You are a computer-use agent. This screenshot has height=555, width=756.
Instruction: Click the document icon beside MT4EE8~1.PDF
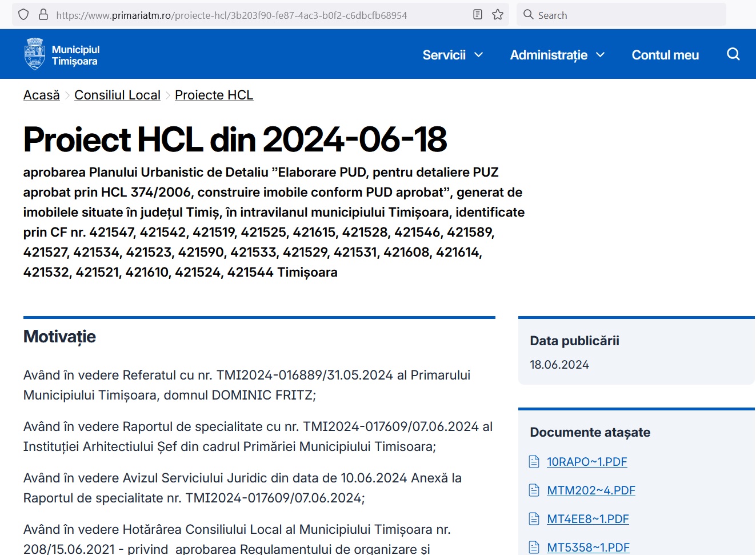(x=534, y=519)
